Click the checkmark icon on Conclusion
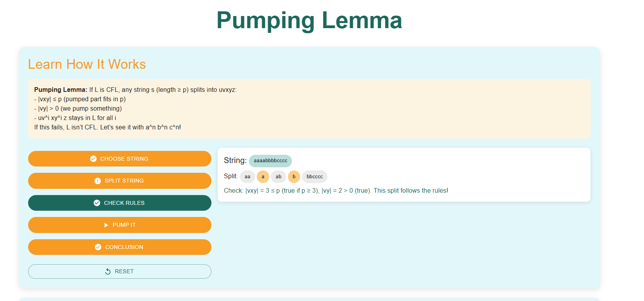Image resolution: width=644 pixels, height=301 pixels. point(98,247)
